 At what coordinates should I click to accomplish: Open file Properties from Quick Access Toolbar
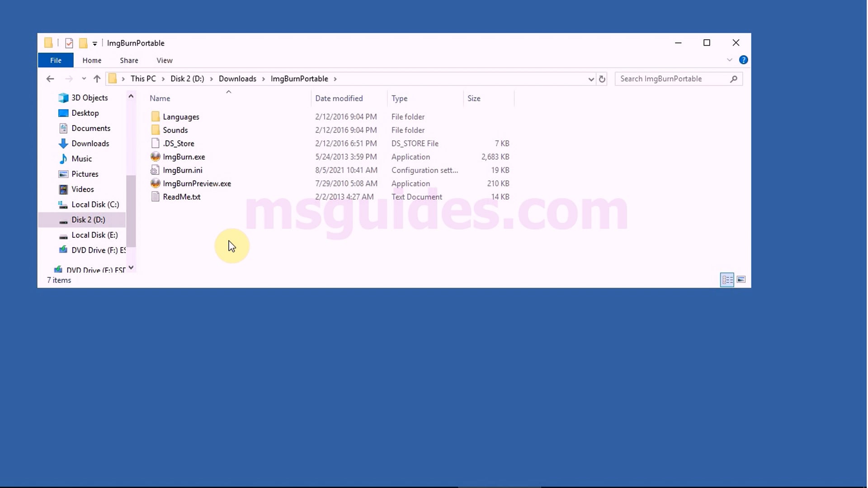click(x=69, y=43)
